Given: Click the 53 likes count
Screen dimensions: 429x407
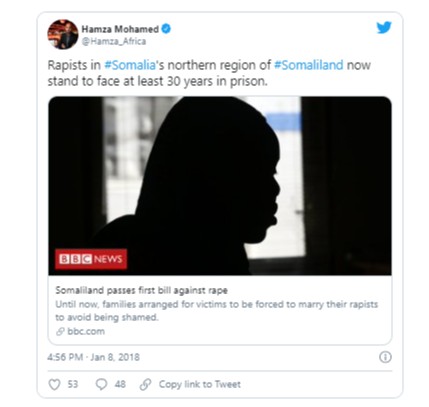Looking at the screenshot, I should click(x=73, y=384).
